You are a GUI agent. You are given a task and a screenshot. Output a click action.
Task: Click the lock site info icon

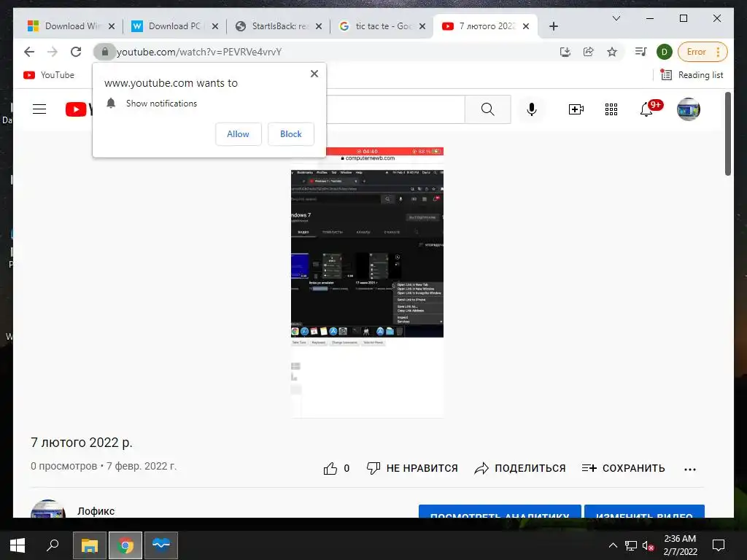point(105,52)
